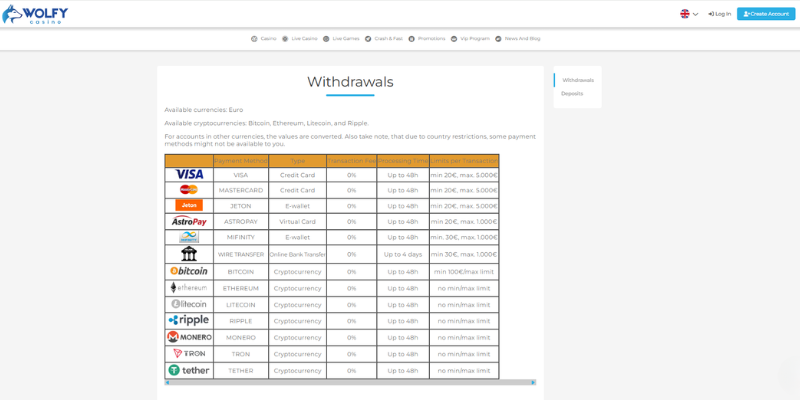Click the Tron logo
The height and width of the screenshot is (400, 800).
pyautogui.click(x=189, y=354)
